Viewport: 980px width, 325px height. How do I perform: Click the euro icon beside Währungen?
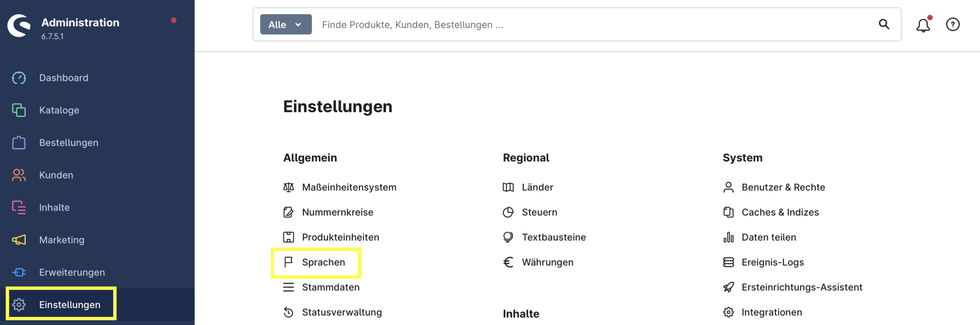[x=508, y=262]
